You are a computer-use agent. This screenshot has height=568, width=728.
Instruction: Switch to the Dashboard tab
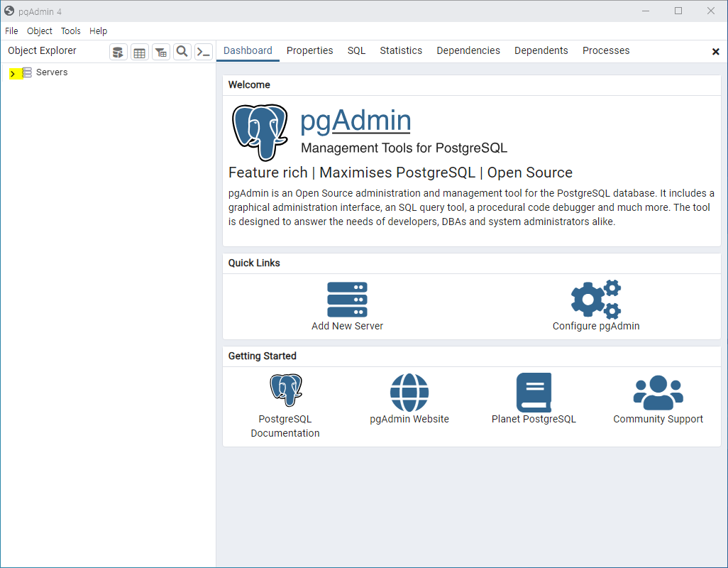tap(248, 50)
